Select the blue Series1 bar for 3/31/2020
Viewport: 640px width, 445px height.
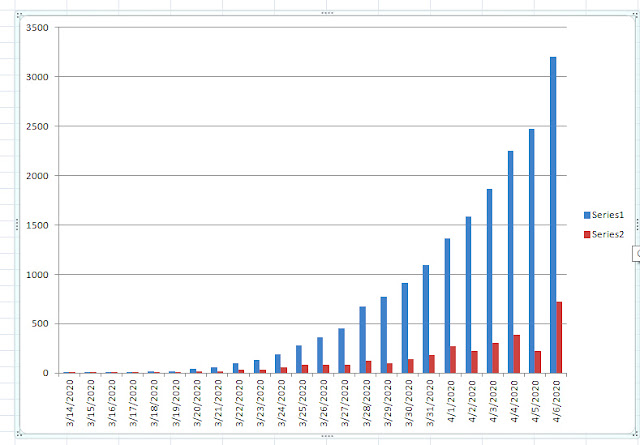(426, 319)
